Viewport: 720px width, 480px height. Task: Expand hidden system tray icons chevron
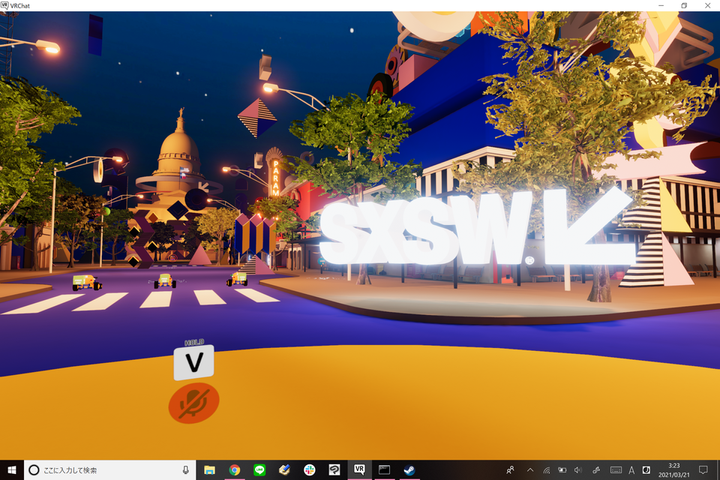point(530,470)
